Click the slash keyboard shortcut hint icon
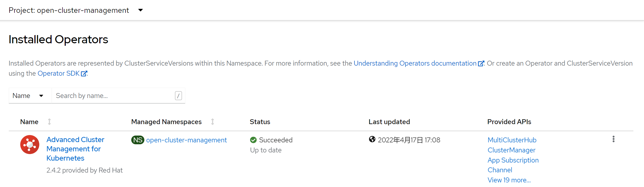 178,96
